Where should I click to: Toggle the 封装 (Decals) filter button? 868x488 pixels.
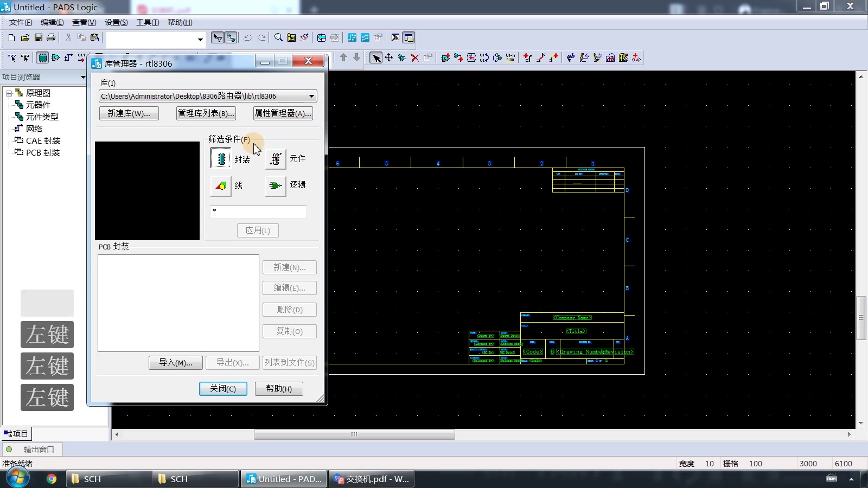click(221, 158)
